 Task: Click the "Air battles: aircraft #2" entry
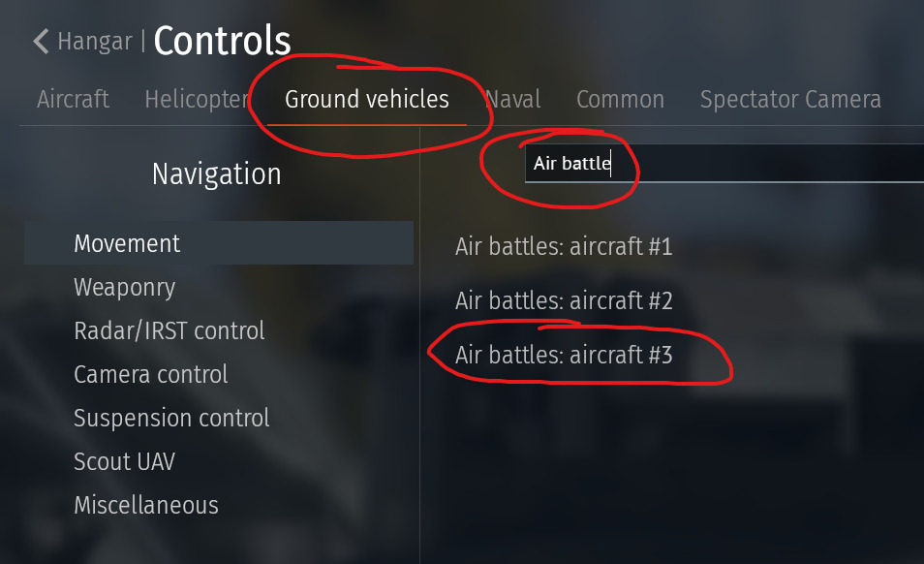pyautogui.click(x=564, y=300)
